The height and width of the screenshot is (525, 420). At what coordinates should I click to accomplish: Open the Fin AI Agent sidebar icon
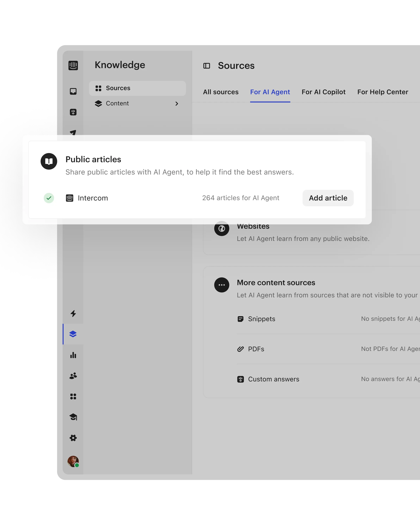coord(73,112)
